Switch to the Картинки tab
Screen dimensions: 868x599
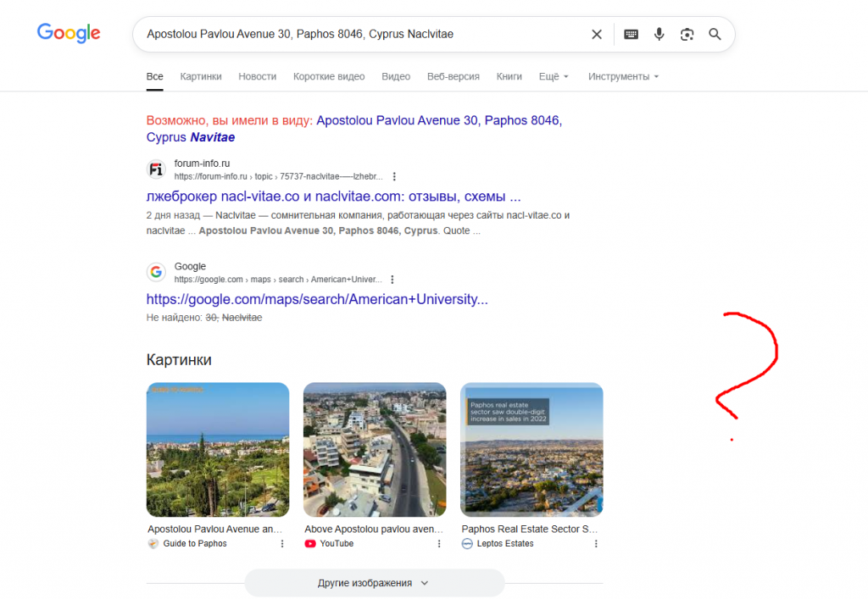pyautogui.click(x=201, y=76)
